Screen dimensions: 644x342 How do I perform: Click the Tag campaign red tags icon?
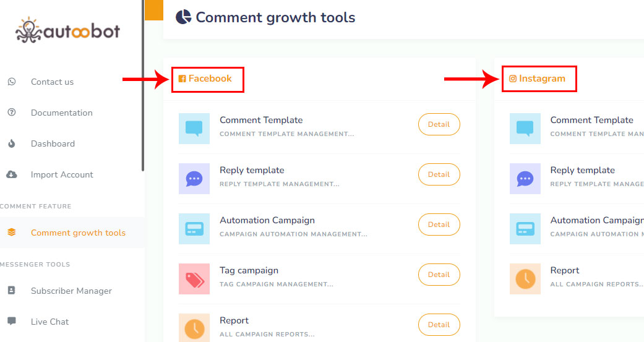194,279
